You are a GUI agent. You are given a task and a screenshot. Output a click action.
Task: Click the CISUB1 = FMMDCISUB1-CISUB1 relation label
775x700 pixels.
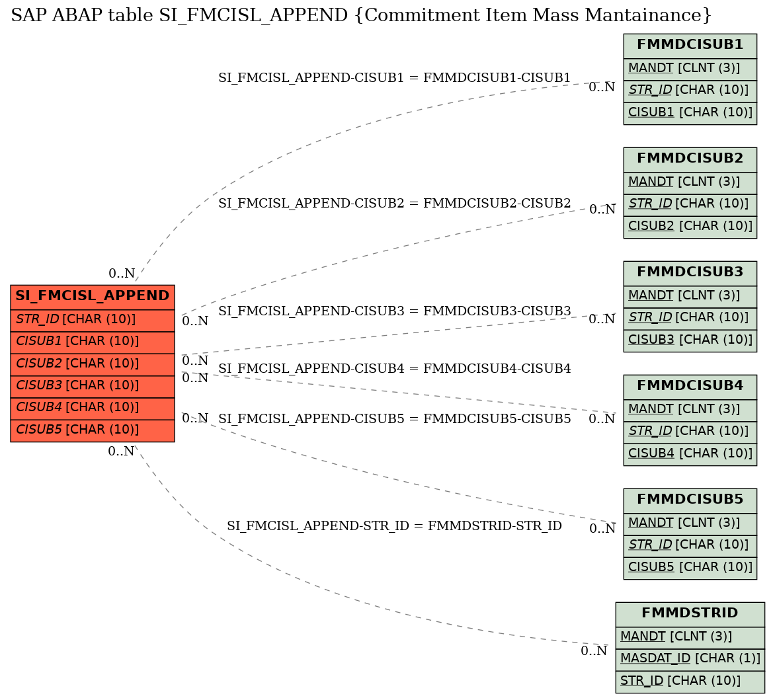[x=394, y=77]
